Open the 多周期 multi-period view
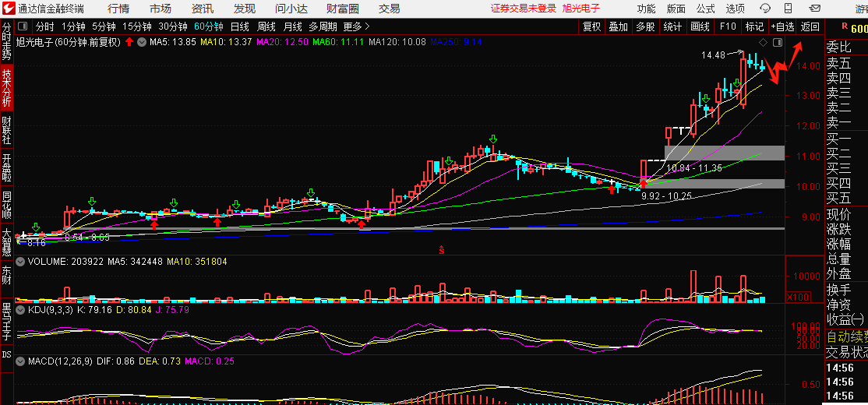868x405 pixels. [323, 26]
